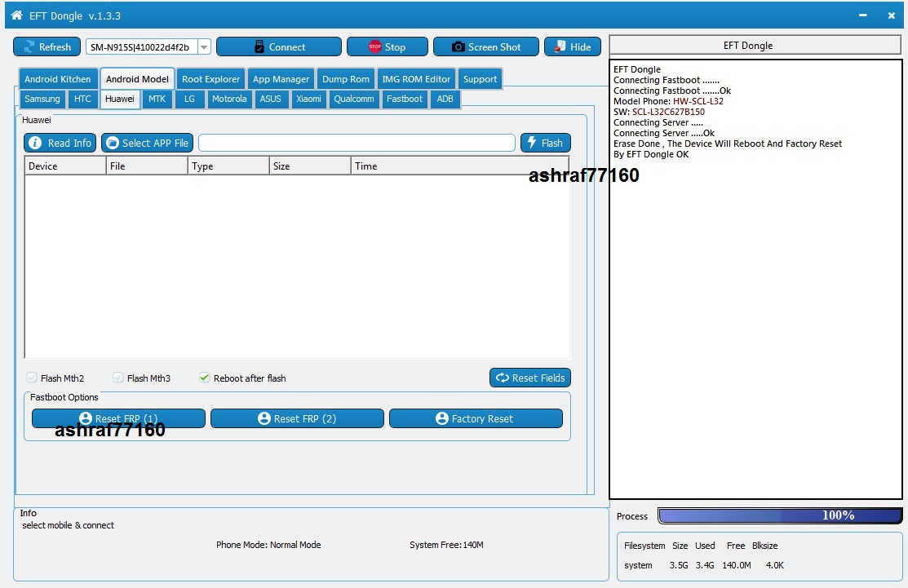Click the Type column header
This screenshot has width=908, height=588.
tap(228, 166)
